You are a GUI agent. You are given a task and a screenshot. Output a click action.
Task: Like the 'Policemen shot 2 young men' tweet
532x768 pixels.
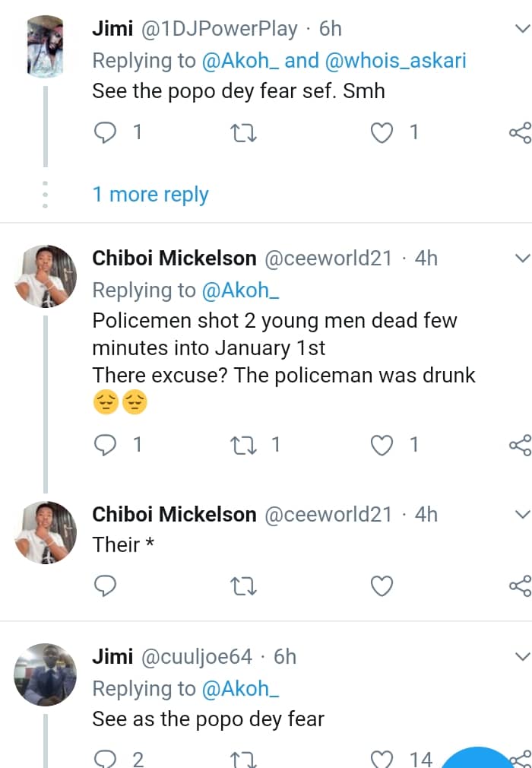(382, 445)
